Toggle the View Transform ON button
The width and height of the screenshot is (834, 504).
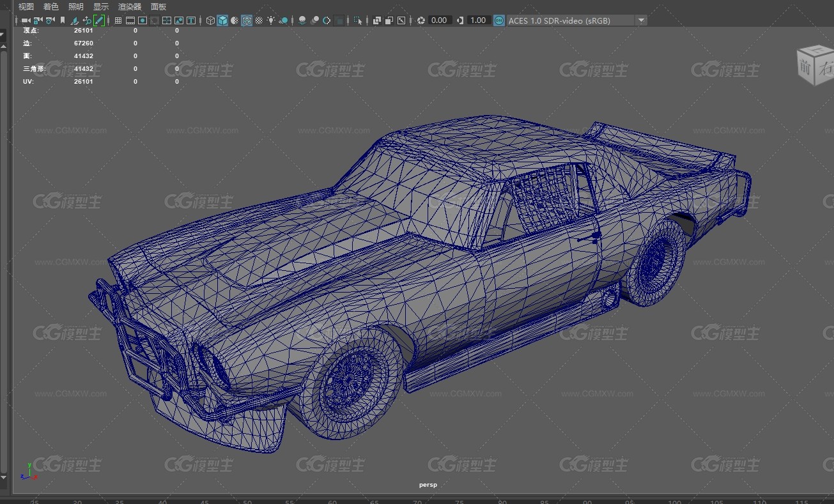499,20
